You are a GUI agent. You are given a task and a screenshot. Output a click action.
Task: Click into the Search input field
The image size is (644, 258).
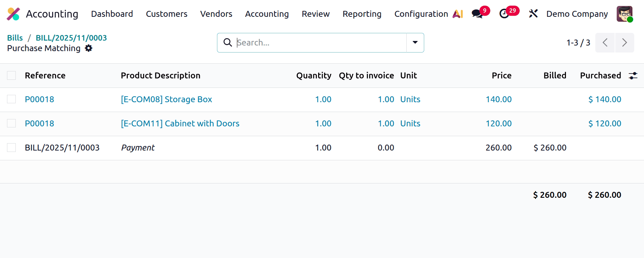(321, 43)
